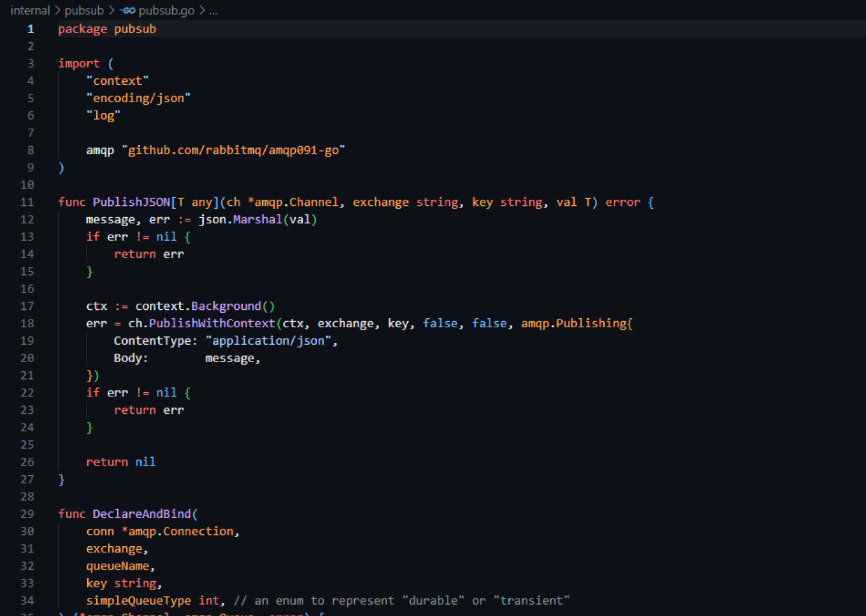Click the Go file icon in breadcrumbs
Screen dimensions: 866x616
127,11
